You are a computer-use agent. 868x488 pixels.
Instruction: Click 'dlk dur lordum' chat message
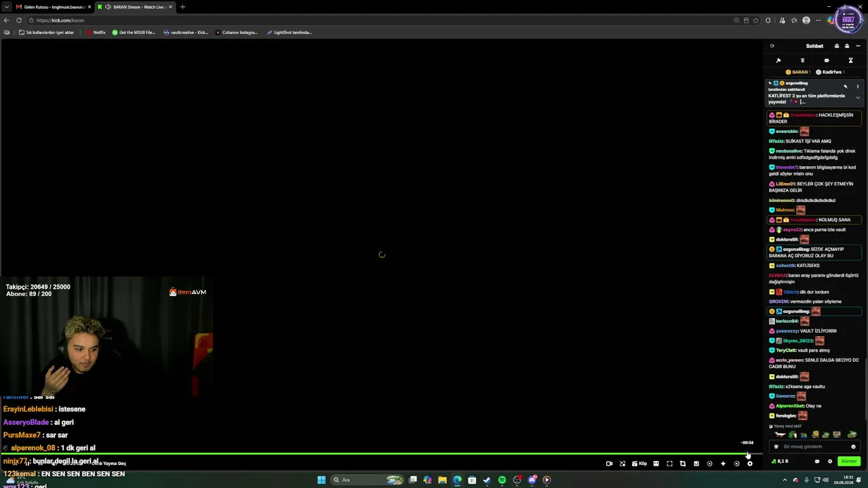pyautogui.click(x=814, y=292)
